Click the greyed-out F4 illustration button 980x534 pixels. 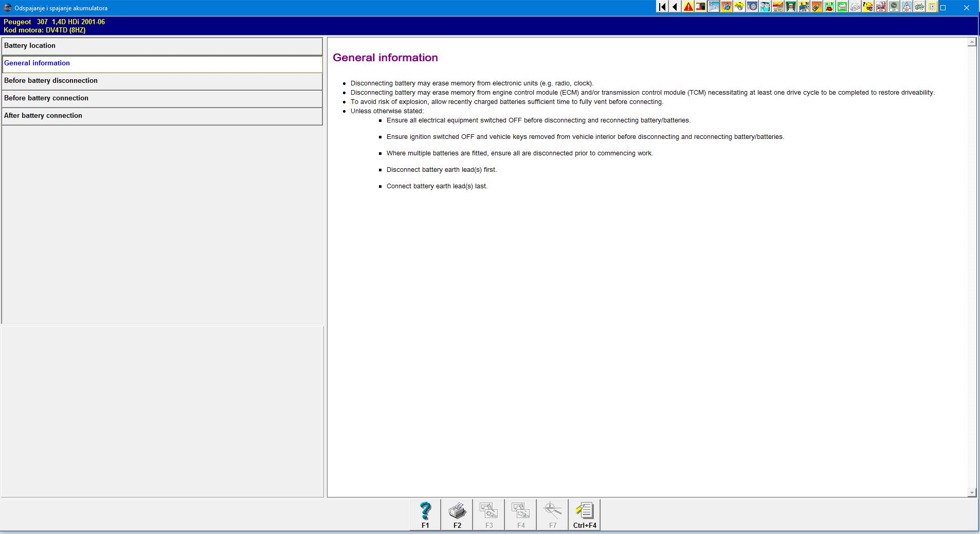pyautogui.click(x=521, y=514)
